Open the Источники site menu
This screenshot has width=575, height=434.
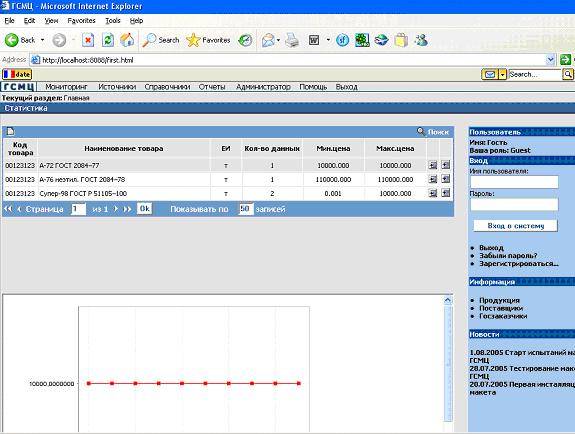pos(117,87)
